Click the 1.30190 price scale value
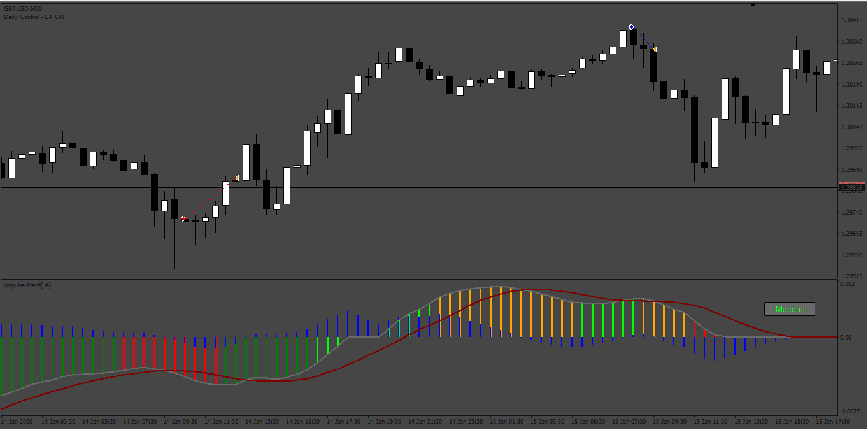The image size is (868, 430). (851, 85)
